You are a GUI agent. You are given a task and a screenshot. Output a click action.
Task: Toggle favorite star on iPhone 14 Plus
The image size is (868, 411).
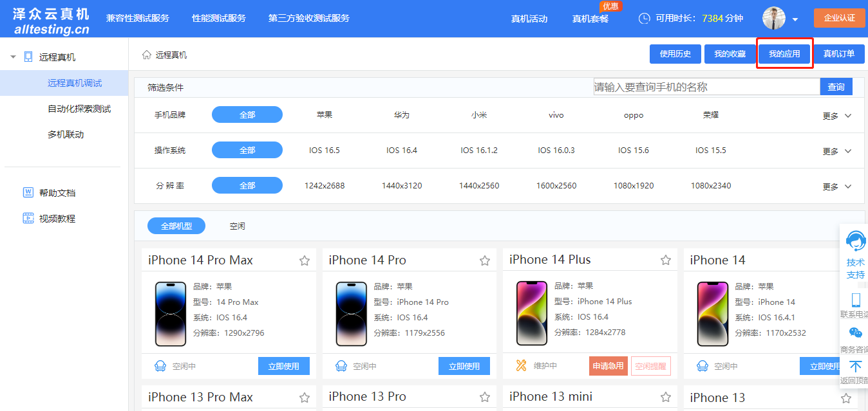(x=666, y=260)
